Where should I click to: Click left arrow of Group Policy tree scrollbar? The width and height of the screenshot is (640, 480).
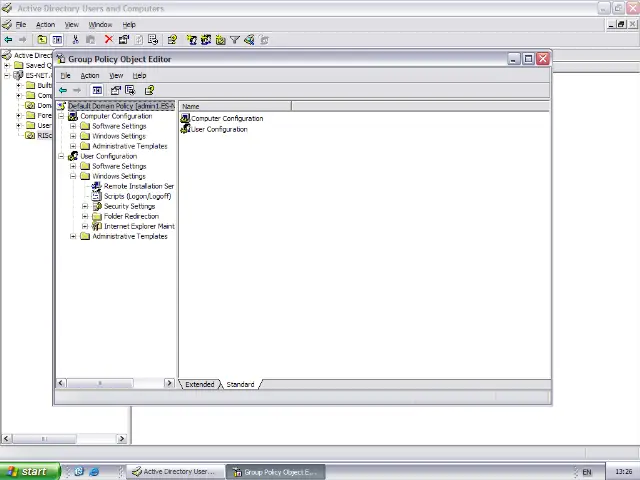tap(61, 383)
